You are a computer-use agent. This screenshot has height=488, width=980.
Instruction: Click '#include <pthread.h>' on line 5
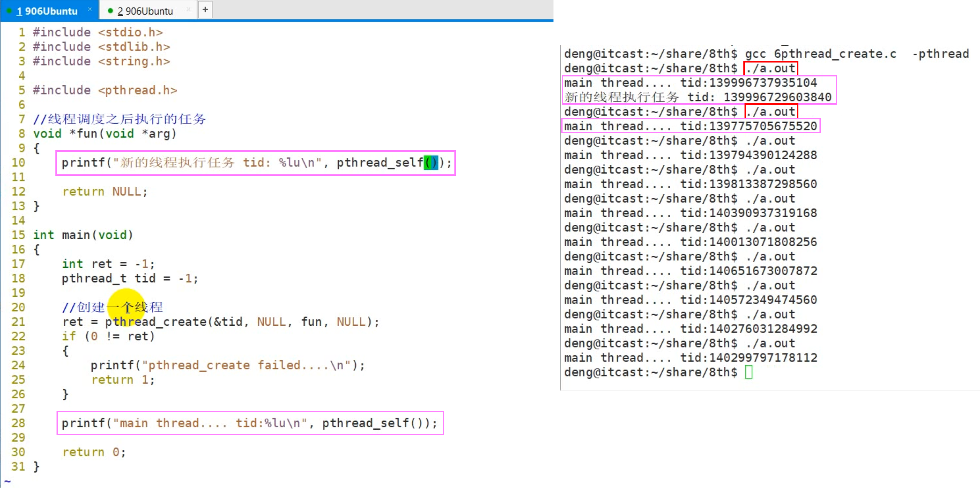105,90
